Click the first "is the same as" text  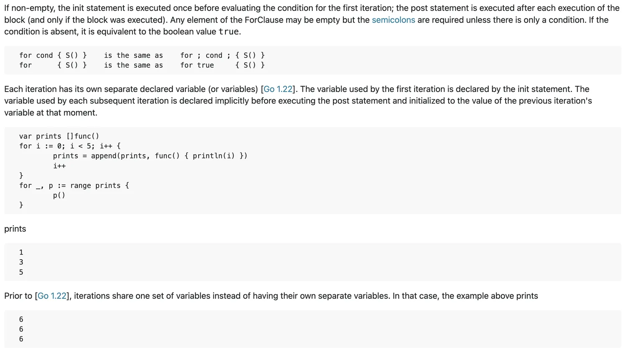pos(133,55)
